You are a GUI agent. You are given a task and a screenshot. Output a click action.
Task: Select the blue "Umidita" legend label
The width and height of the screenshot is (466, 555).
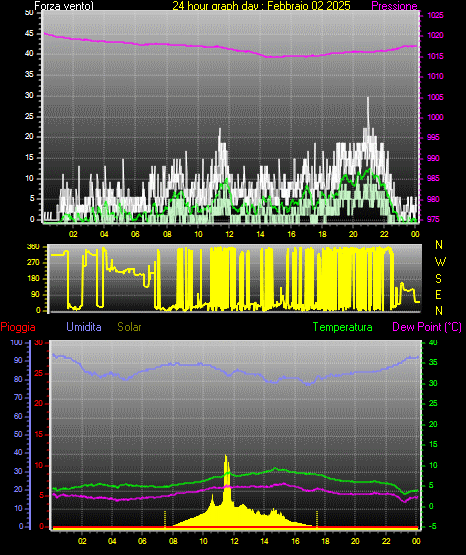[84, 327]
